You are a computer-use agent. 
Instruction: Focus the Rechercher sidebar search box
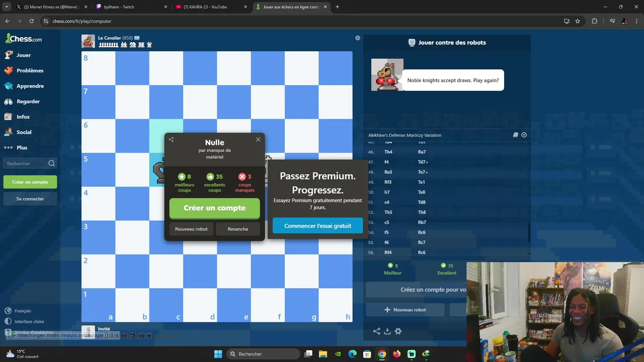[x=30, y=163]
